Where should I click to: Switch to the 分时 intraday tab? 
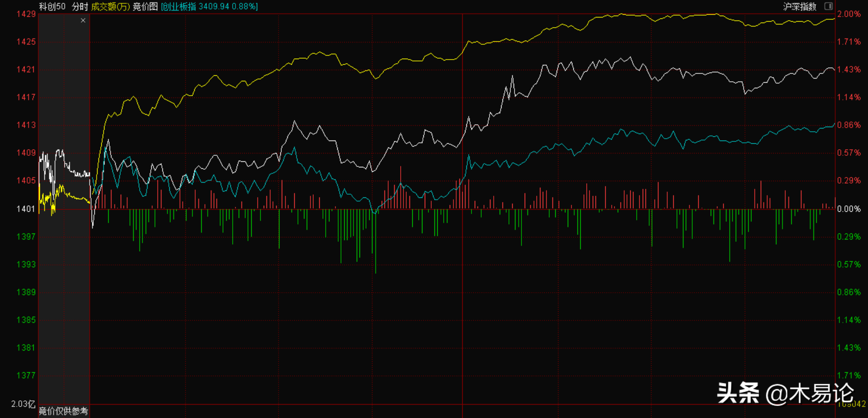coord(80,6)
